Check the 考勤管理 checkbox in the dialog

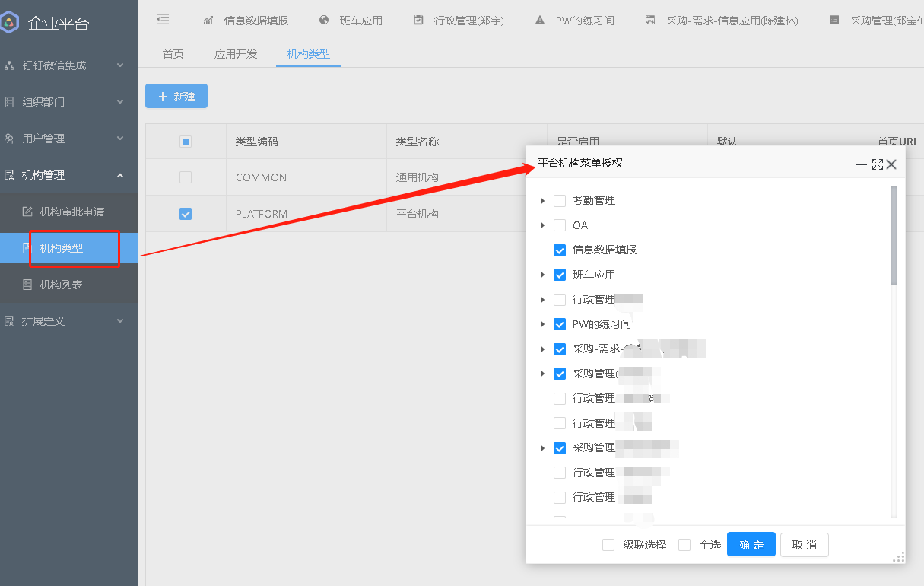[x=560, y=200]
